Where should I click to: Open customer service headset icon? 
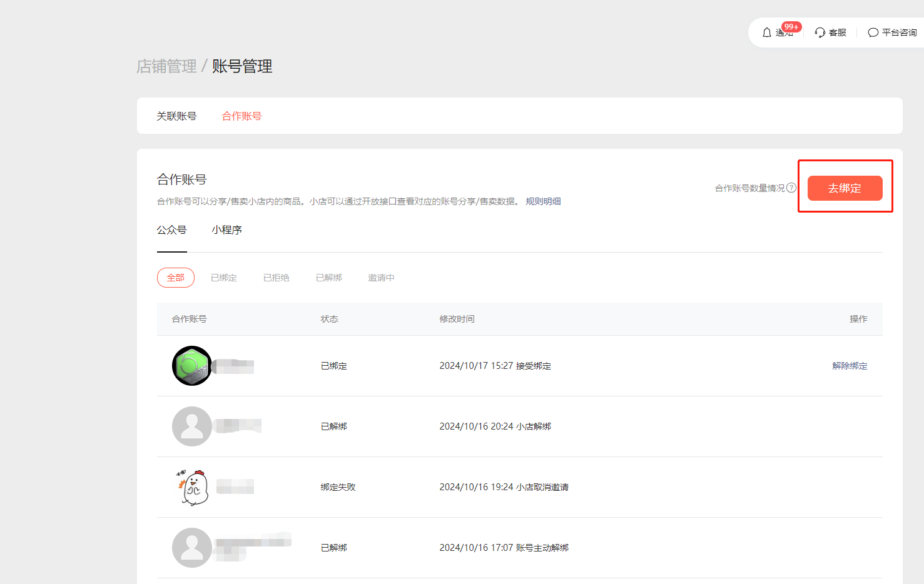(x=820, y=33)
